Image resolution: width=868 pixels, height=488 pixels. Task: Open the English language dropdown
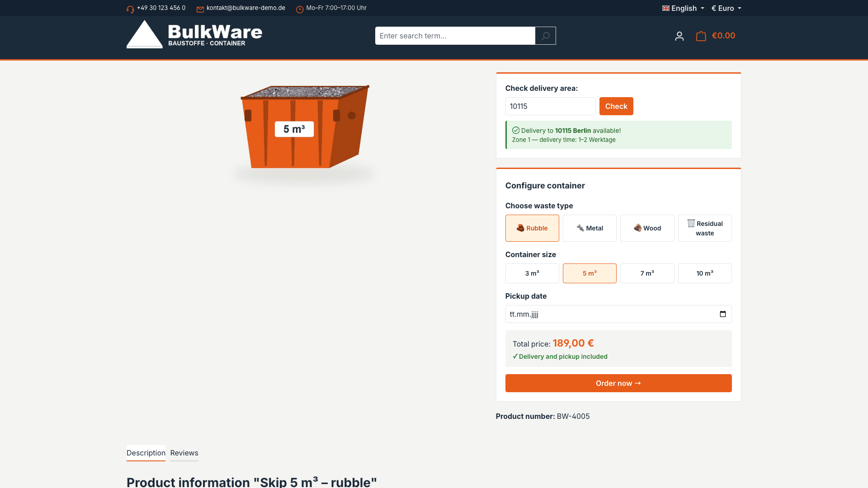coord(683,8)
